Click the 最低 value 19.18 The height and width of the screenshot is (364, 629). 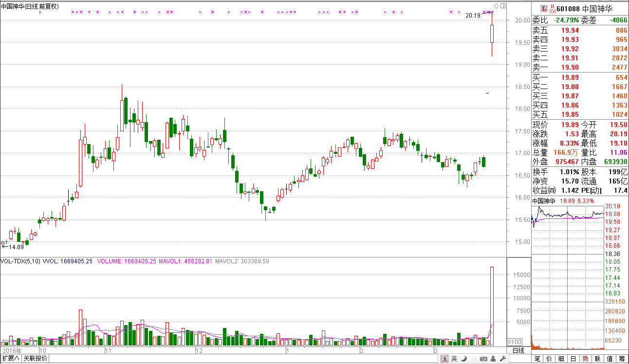[619, 144]
